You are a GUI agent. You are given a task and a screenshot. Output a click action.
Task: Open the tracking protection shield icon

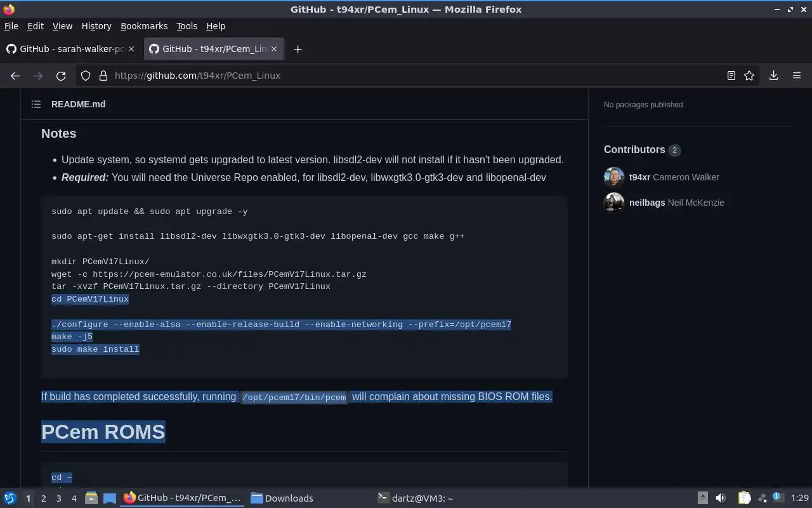[x=86, y=76]
